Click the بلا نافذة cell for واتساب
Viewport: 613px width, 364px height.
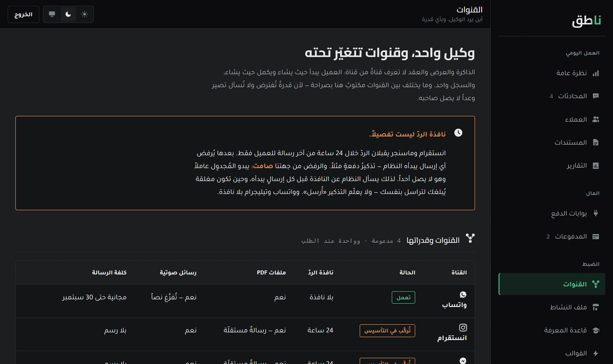click(321, 297)
